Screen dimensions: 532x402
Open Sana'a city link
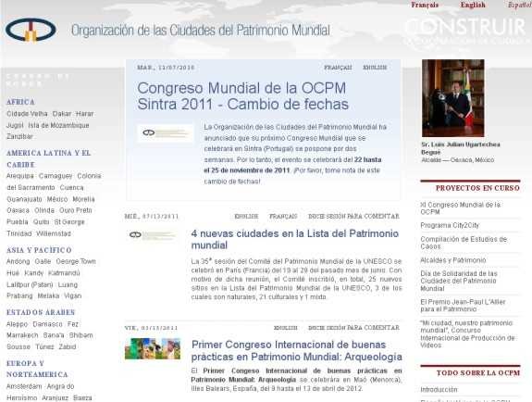pos(54,335)
